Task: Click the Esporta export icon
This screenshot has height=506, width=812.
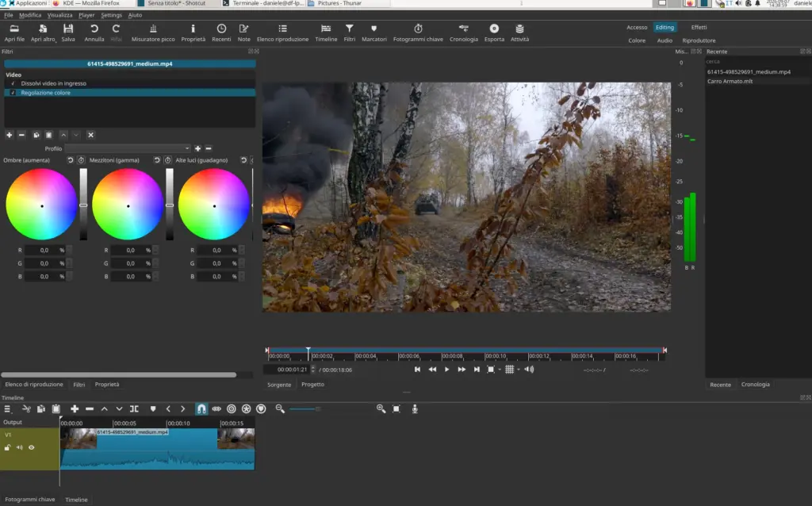Action: click(x=494, y=32)
